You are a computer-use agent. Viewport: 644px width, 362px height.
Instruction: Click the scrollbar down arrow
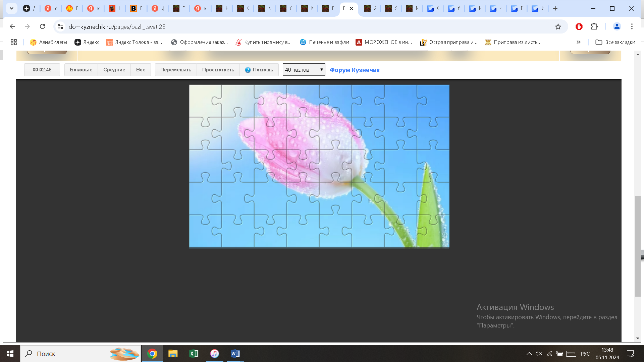tap(638, 339)
